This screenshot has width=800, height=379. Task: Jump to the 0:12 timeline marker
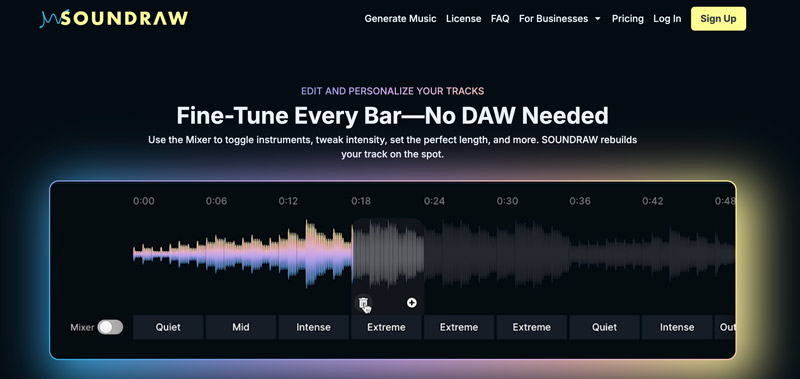pyautogui.click(x=288, y=201)
